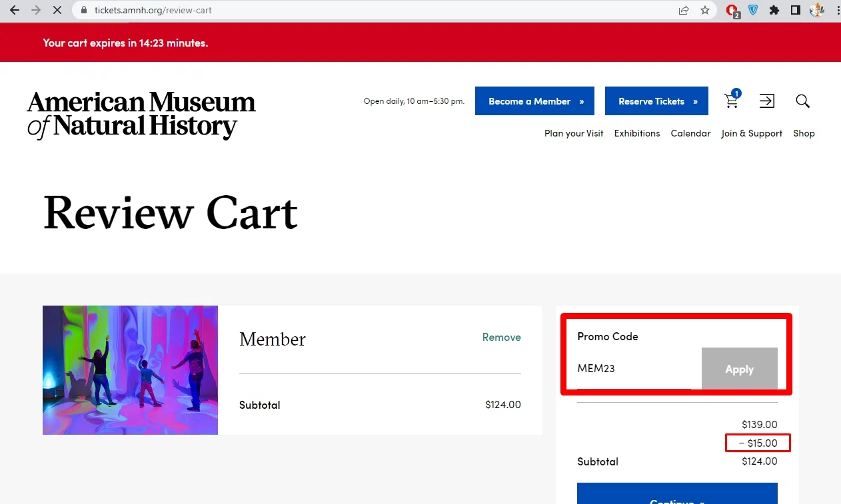The width and height of the screenshot is (841, 504).
Task: Stop page loading with the X icon
Action: [57, 10]
